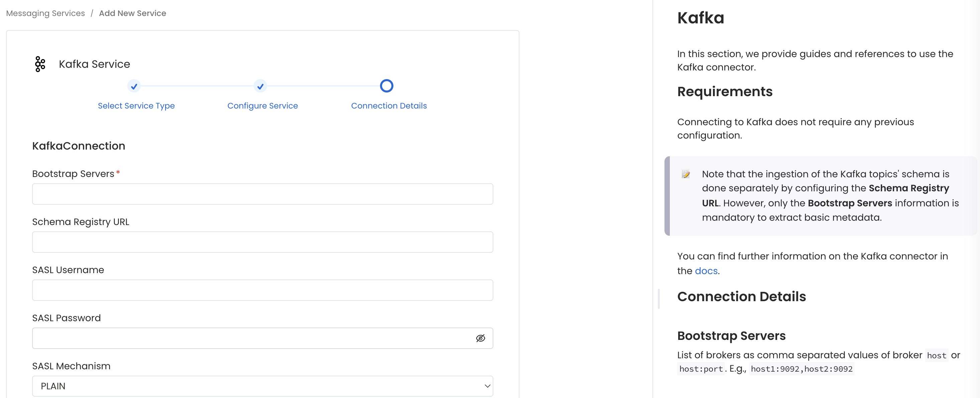980x398 pixels.
Task: Click the SASL Mechanism label
Action: [x=71, y=366]
